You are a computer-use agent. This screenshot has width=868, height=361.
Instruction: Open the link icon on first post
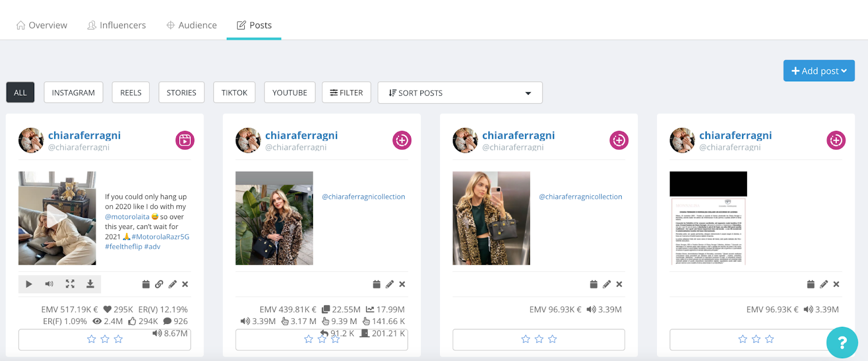159,284
